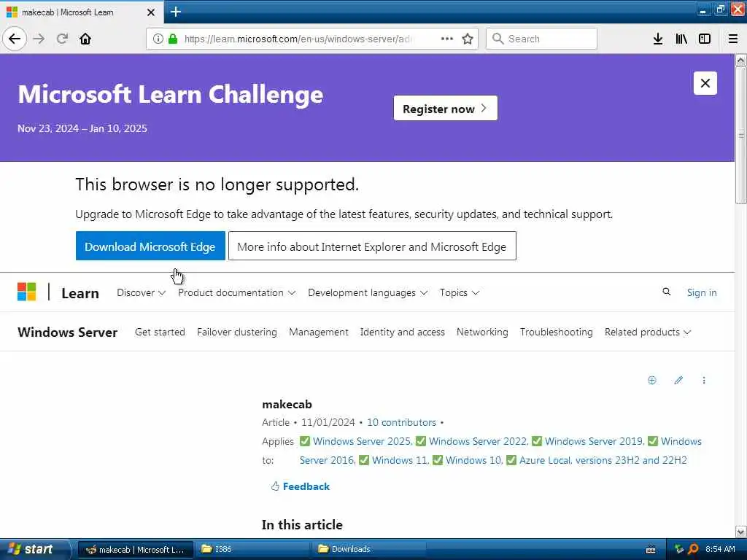Switch to the makecab browser taskbar button
747x560 pixels.
pos(136,549)
